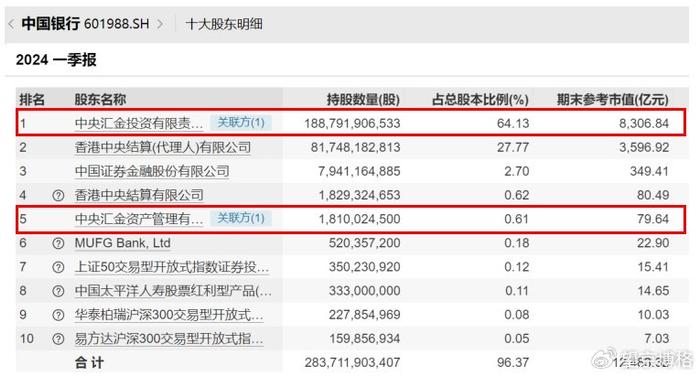The image size is (700, 376).
Task: Click help icon in row 7
Action: (x=58, y=267)
